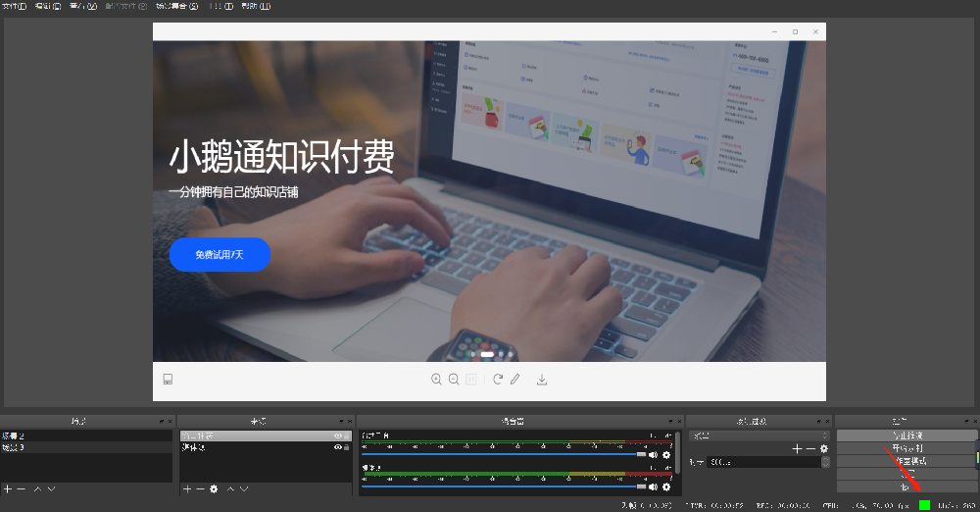Image resolution: width=980 pixels, height=512 pixels.
Task: Undock the 场景过渡 (Scene Transitions) panel
Action: (818, 421)
